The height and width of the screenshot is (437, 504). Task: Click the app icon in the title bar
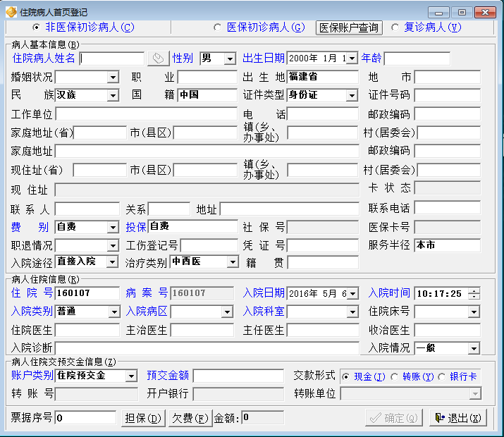click(11, 12)
